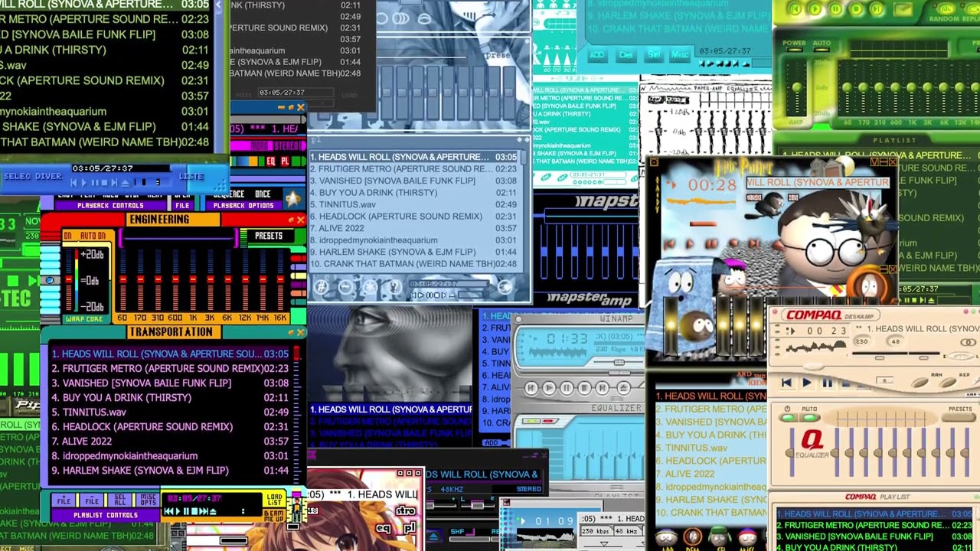
Task: Click pause in the silver WINAMP skin
Action: tap(567, 388)
